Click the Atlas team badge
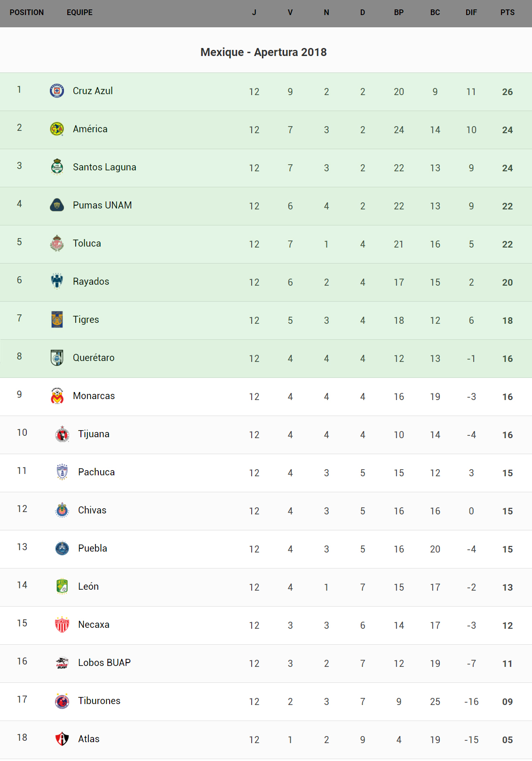532x761 pixels. click(x=62, y=739)
